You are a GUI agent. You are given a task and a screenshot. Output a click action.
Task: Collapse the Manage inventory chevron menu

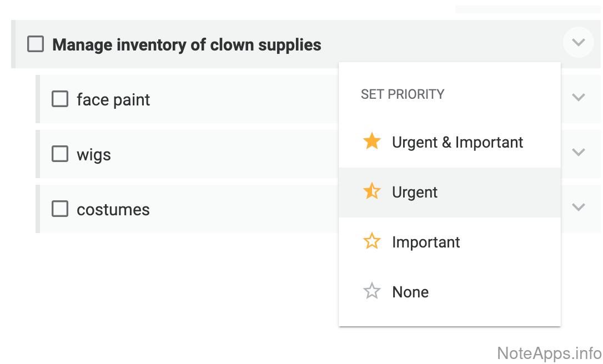[579, 42]
